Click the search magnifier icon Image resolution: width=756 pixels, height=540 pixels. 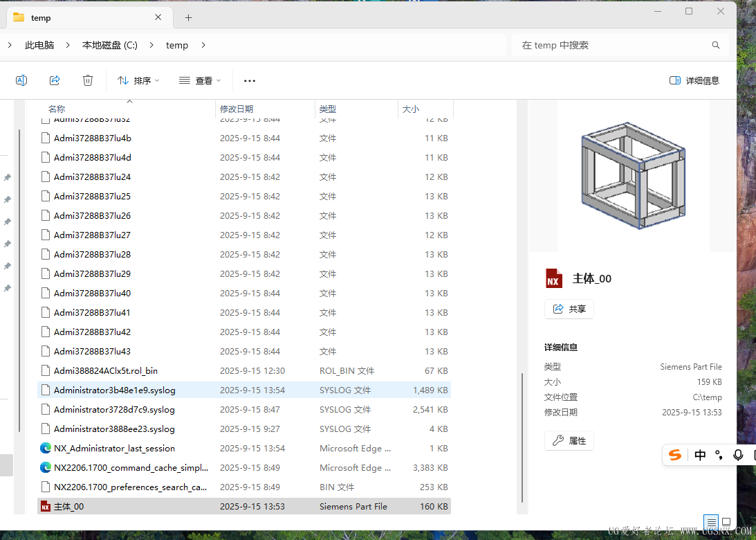pyautogui.click(x=716, y=45)
